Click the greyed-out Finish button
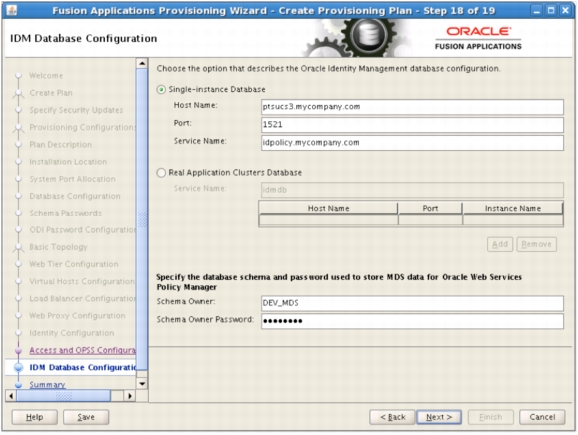 tap(490, 417)
